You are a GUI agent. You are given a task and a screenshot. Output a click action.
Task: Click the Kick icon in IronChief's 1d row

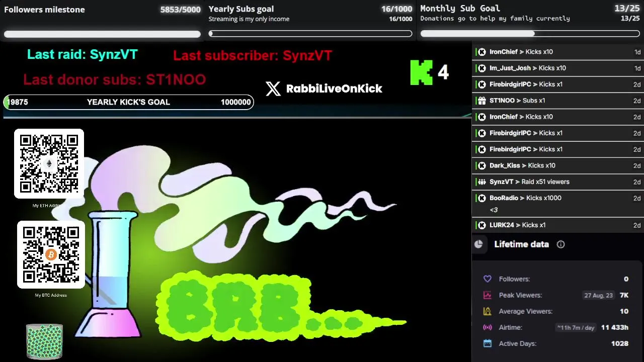481,52
